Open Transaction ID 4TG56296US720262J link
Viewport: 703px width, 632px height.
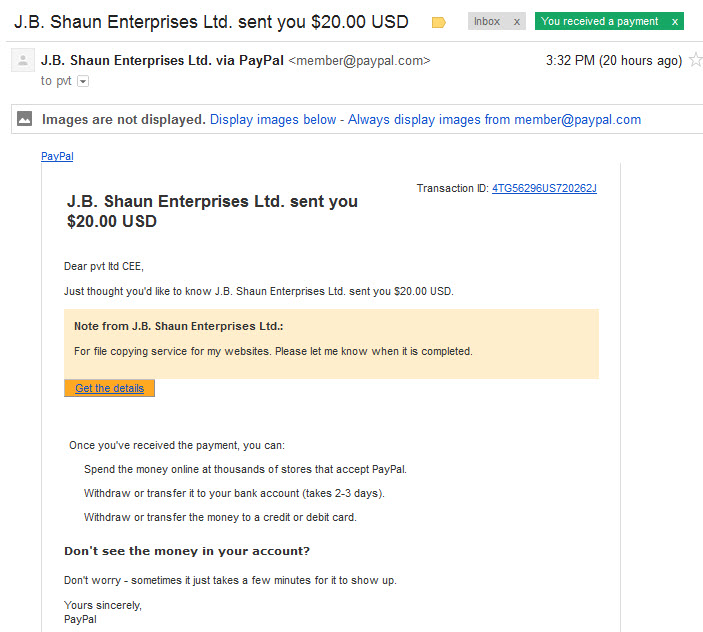click(544, 188)
